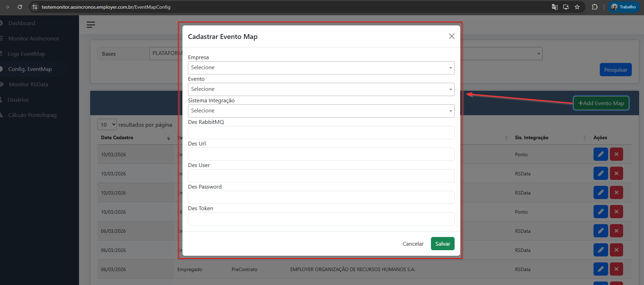644x285 pixels.
Task: Select Cálculo Pontofopag sidebar item
Action: (32, 115)
